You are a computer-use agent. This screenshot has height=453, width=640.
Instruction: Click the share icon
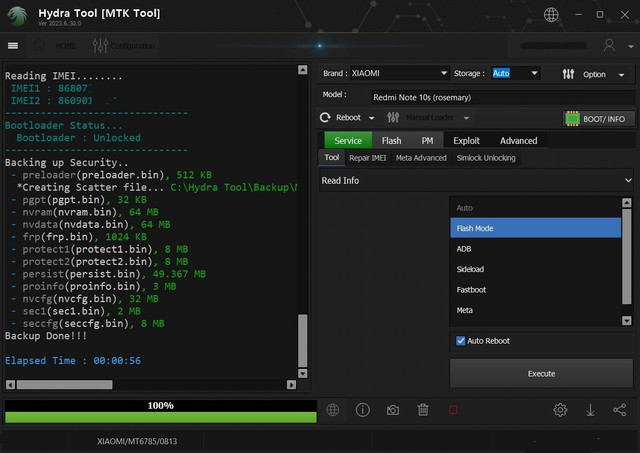coord(619,410)
